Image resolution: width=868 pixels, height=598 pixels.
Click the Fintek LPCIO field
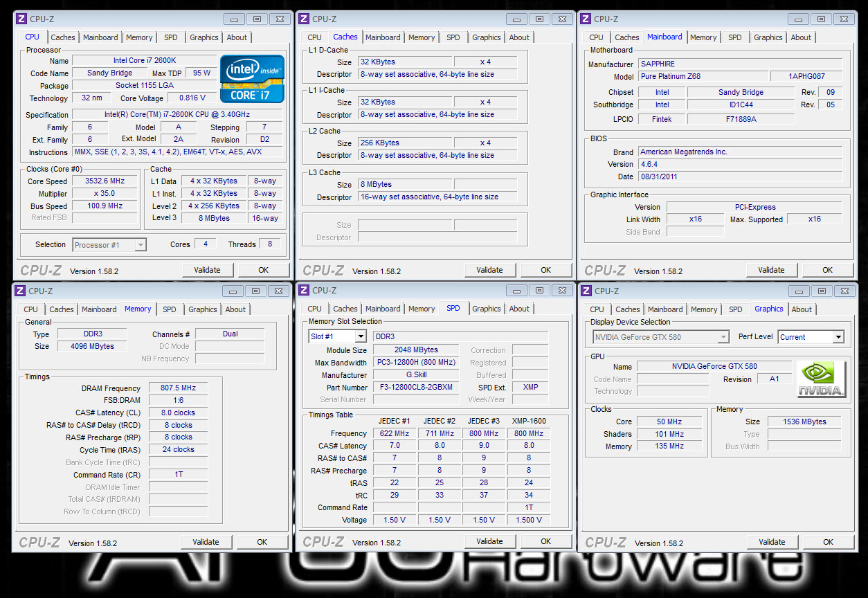point(662,119)
